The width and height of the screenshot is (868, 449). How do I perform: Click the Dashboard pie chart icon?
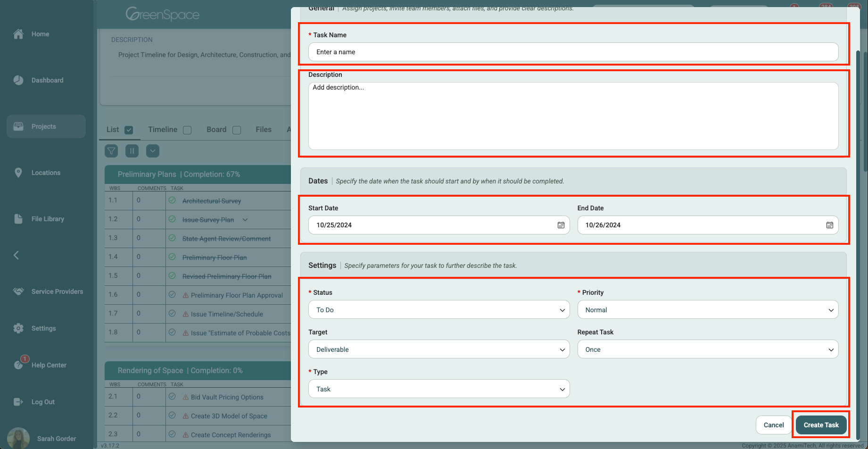click(x=18, y=80)
